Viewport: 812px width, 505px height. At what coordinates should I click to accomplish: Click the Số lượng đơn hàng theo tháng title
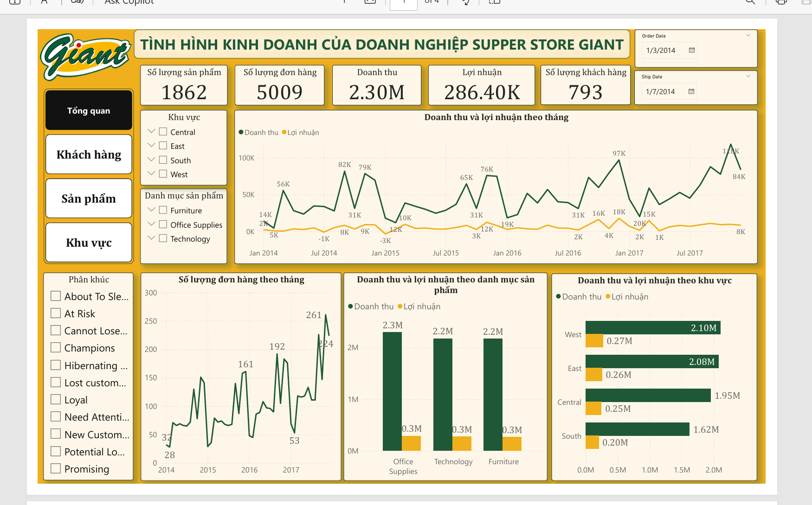[x=241, y=279]
